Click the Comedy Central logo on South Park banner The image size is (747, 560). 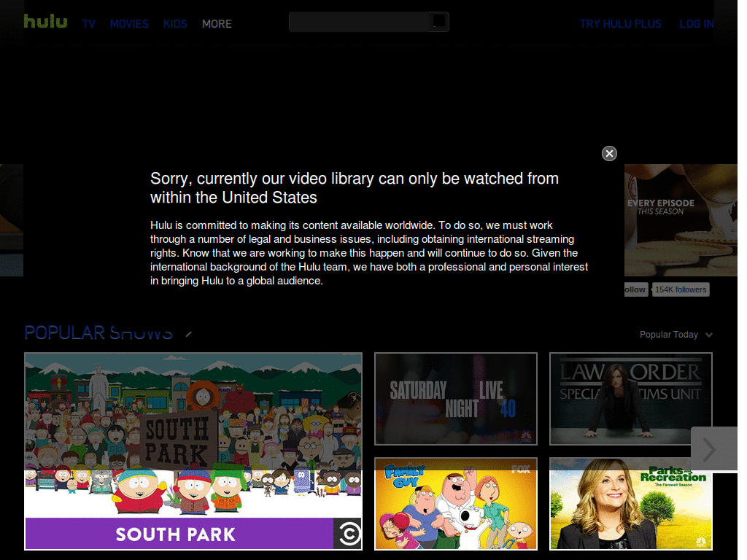[348, 533]
